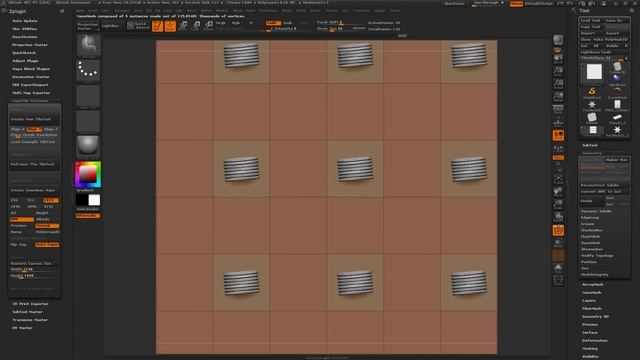Click the Solo icon in the right shelf
640x360 pixels.
point(558,268)
